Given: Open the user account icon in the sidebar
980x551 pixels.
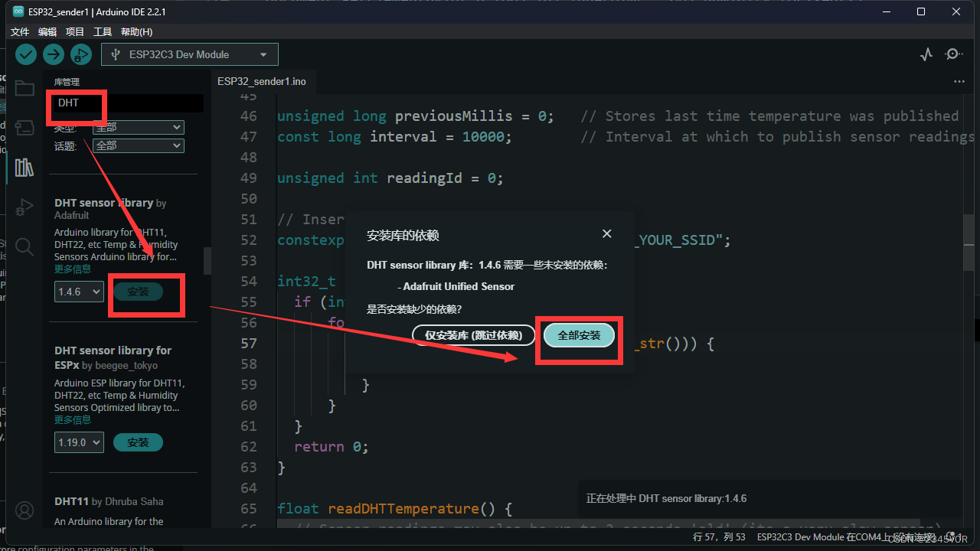Looking at the screenshot, I should (x=24, y=510).
